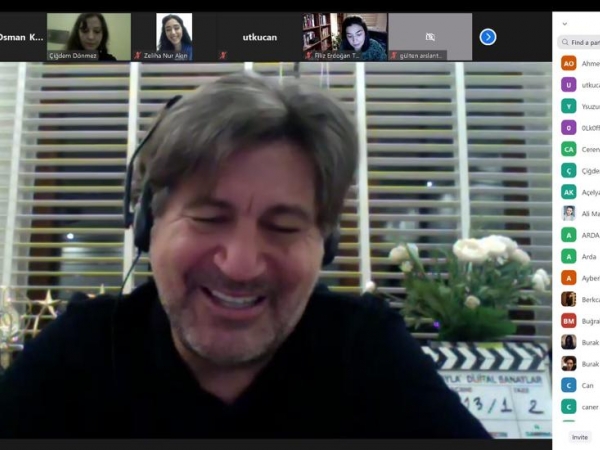Select participant name "Can" in the list

point(587,385)
